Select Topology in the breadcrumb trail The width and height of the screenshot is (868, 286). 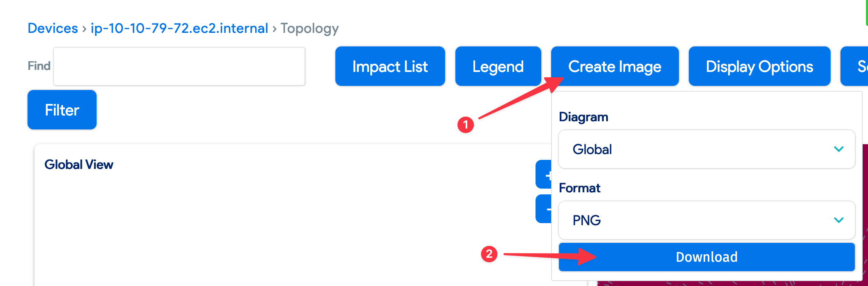(x=309, y=28)
